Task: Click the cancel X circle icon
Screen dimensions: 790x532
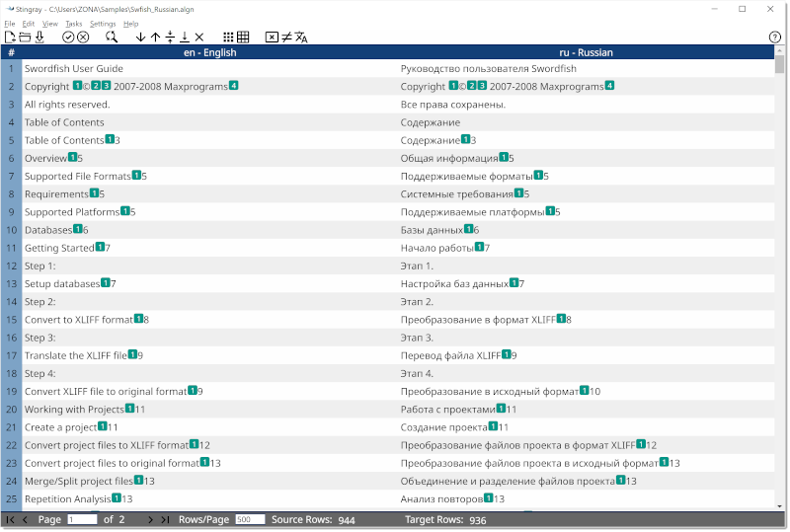Action: click(x=83, y=37)
